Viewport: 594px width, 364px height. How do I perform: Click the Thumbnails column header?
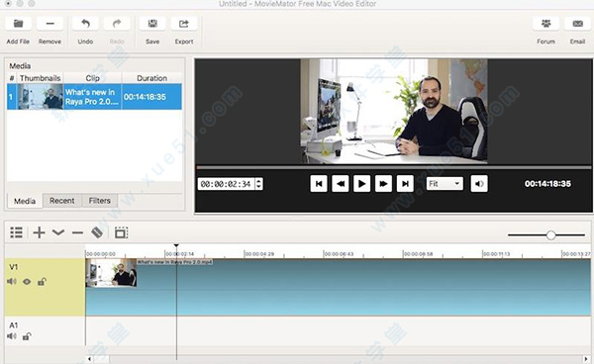[41, 78]
